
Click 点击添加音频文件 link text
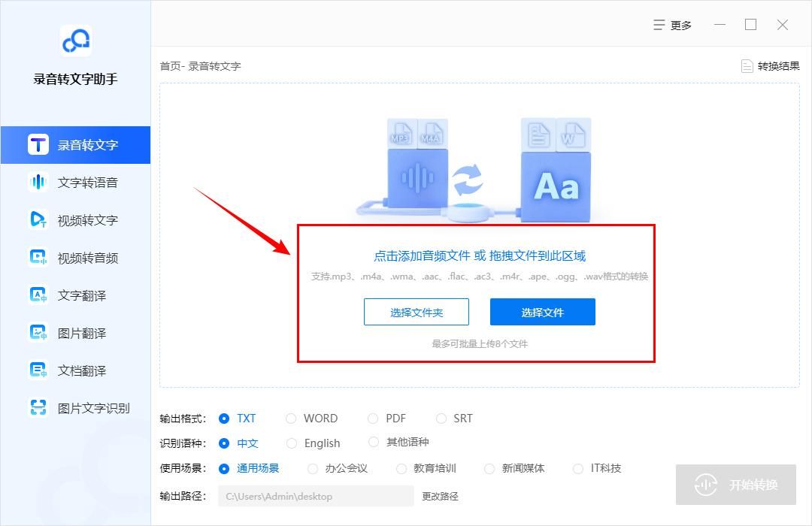pyautogui.click(x=422, y=255)
